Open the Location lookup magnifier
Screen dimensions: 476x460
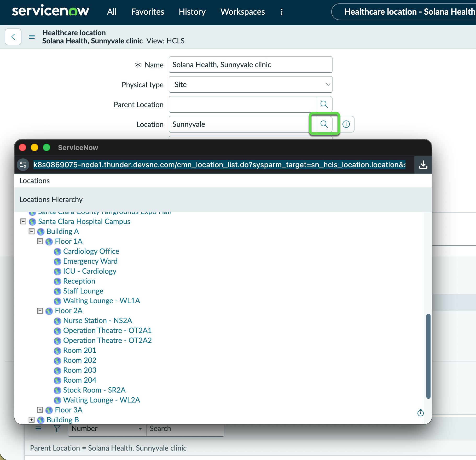(324, 124)
